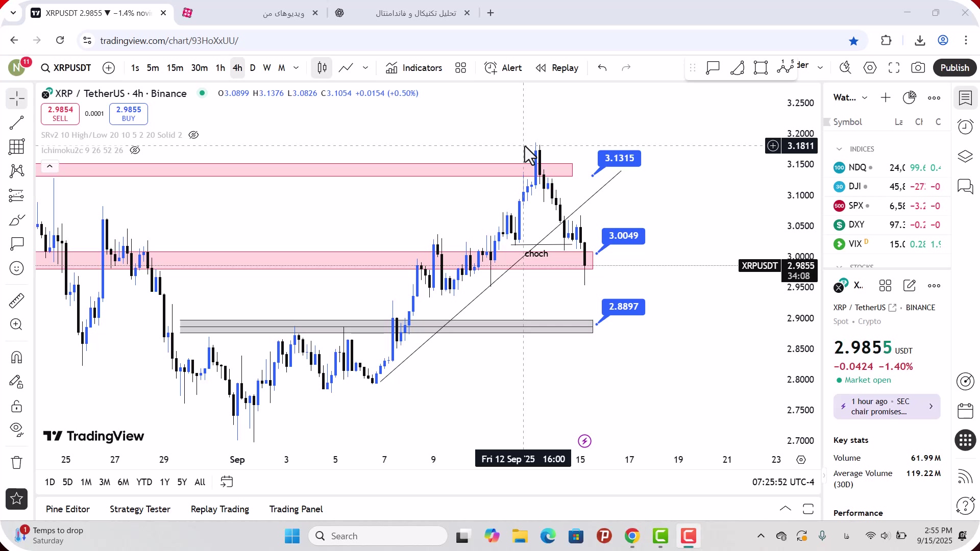Open the object tree layers panel
This screenshot has width=980, height=551.
point(965,156)
